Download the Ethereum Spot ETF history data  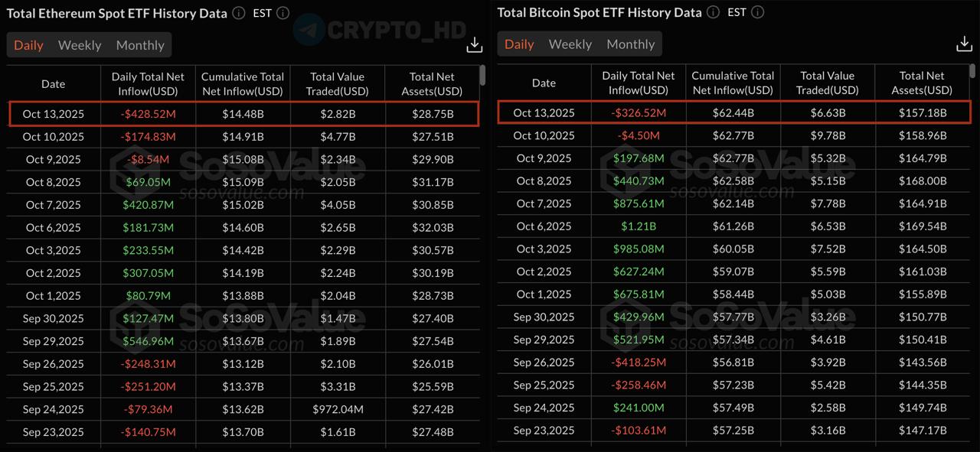point(475,45)
